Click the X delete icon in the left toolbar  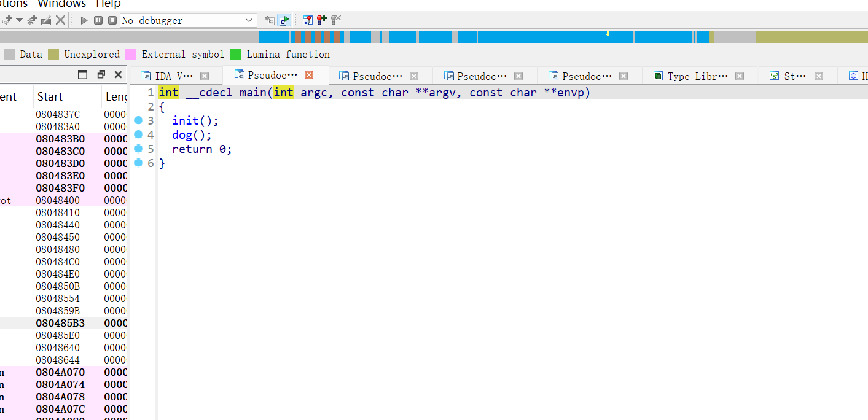(x=60, y=20)
